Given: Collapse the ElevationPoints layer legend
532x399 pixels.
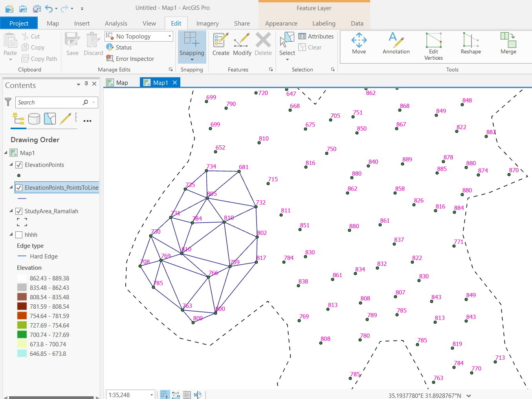Looking at the screenshot, I should pos(11,165).
